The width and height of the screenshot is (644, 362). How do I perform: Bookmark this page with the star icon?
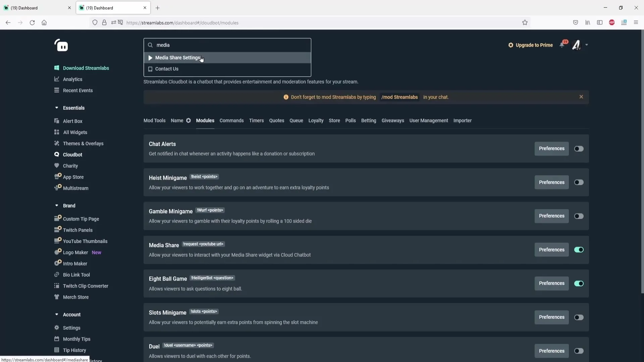click(525, 22)
